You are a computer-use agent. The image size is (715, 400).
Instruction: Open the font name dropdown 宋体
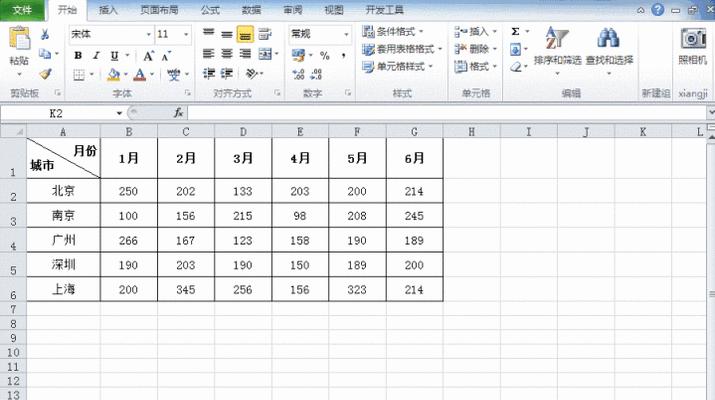(x=148, y=34)
